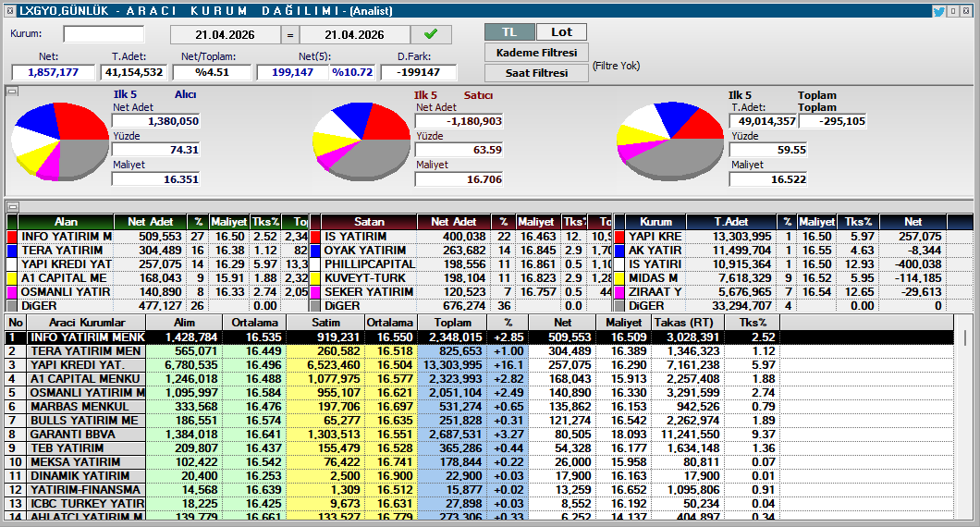Viewport: 980px width, 527px height.
Task: Switch display to TL mode
Action: (x=509, y=31)
